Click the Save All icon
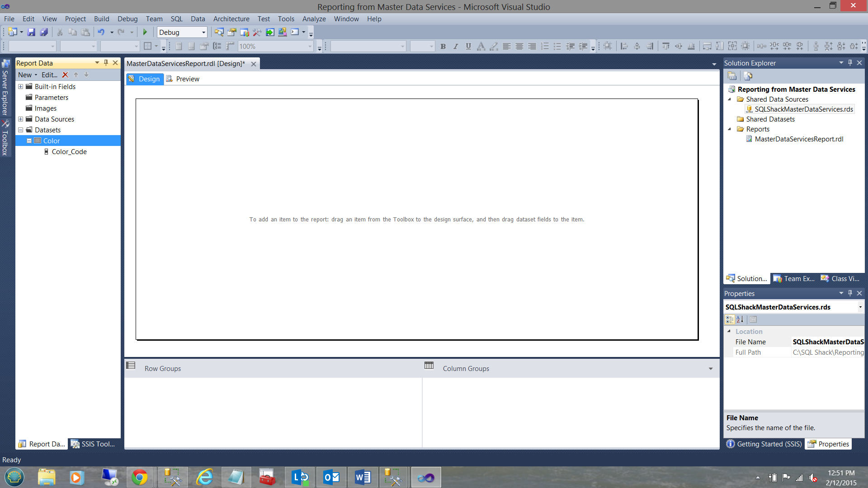Viewport: 868px width, 488px height. tap(44, 32)
